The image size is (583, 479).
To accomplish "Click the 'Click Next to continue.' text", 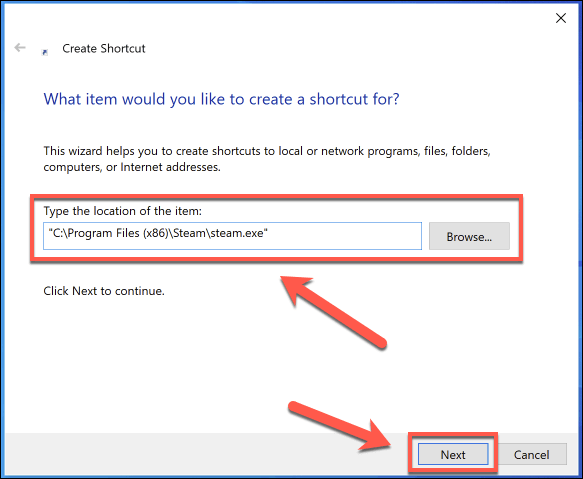I will [104, 291].
